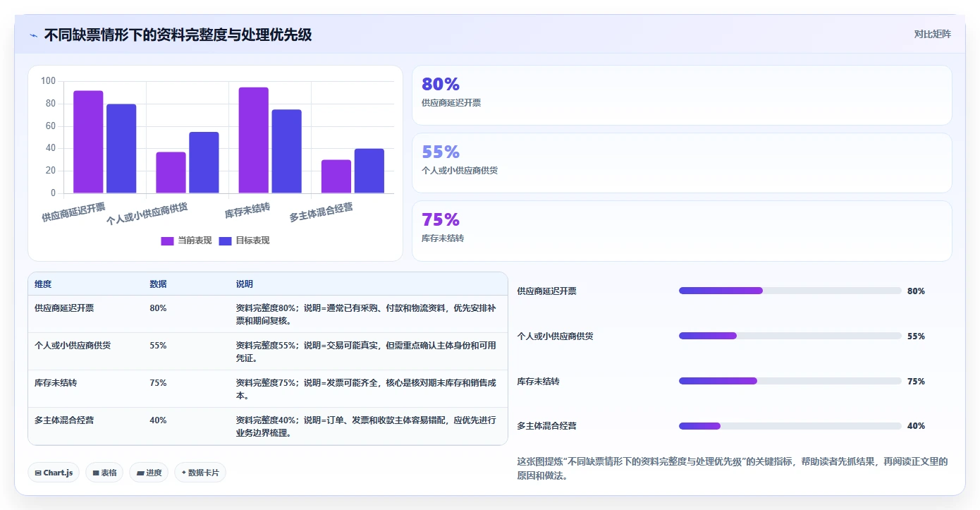Click the 40% table data cell

[158, 420]
